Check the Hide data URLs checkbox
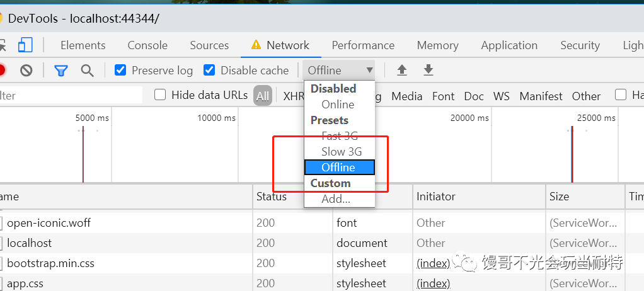The height and width of the screenshot is (291, 644). point(160,95)
